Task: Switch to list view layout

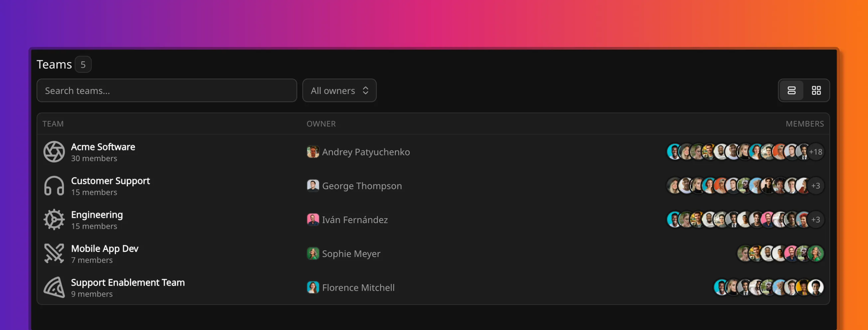Action: tap(791, 91)
